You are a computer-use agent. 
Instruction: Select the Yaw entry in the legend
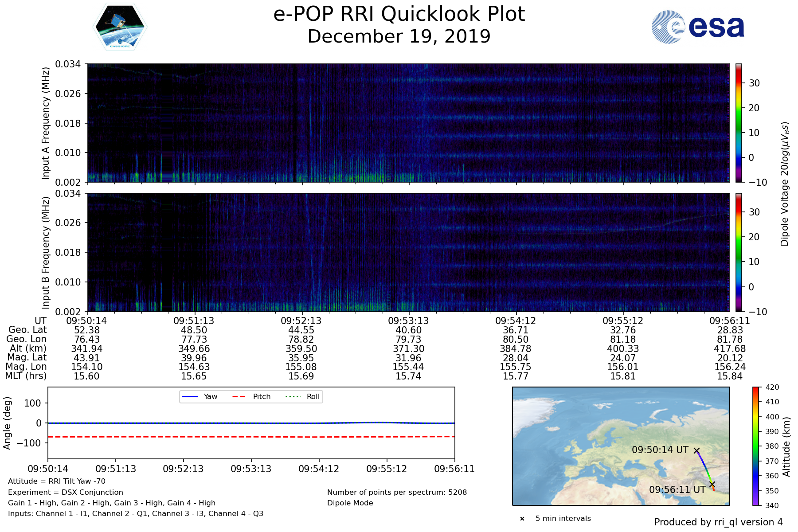pyautogui.click(x=199, y=396)
